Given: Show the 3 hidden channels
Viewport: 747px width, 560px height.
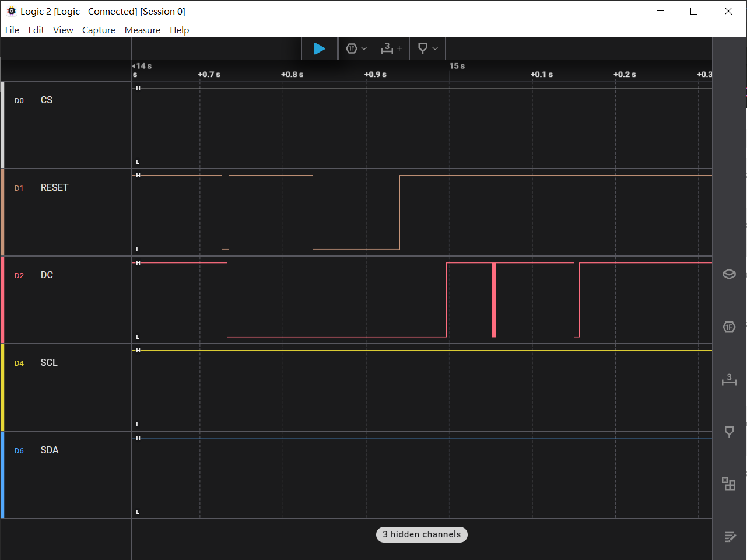Looking at the screenshot, I should tap(422, 534).
